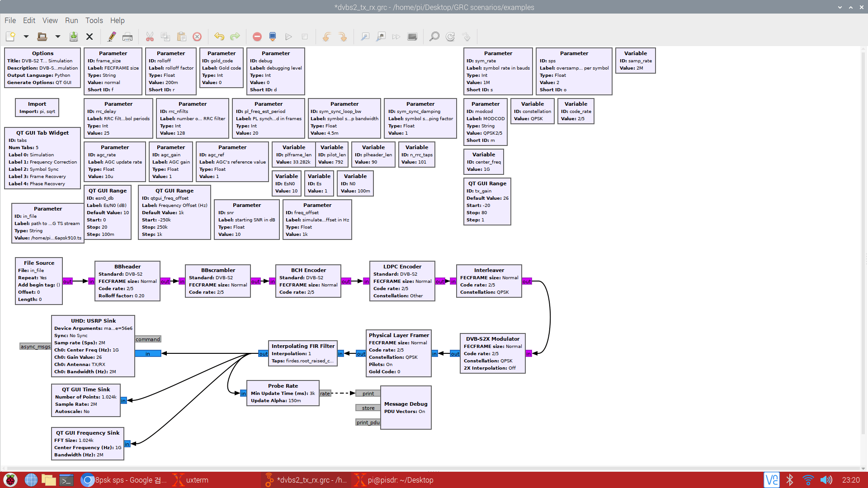Click the volume speaker tray icon
The height and width of the screenshot is (488, 868).
[x=826, y=480]
